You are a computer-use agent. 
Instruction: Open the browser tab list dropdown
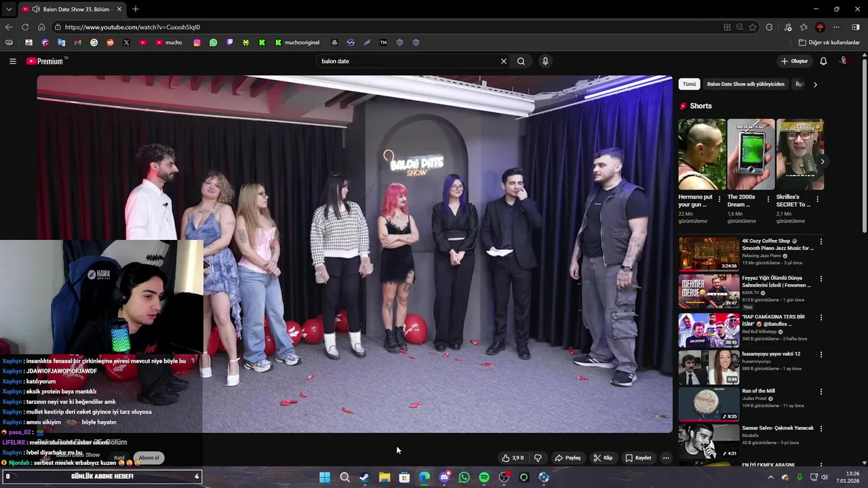[8, 9]
